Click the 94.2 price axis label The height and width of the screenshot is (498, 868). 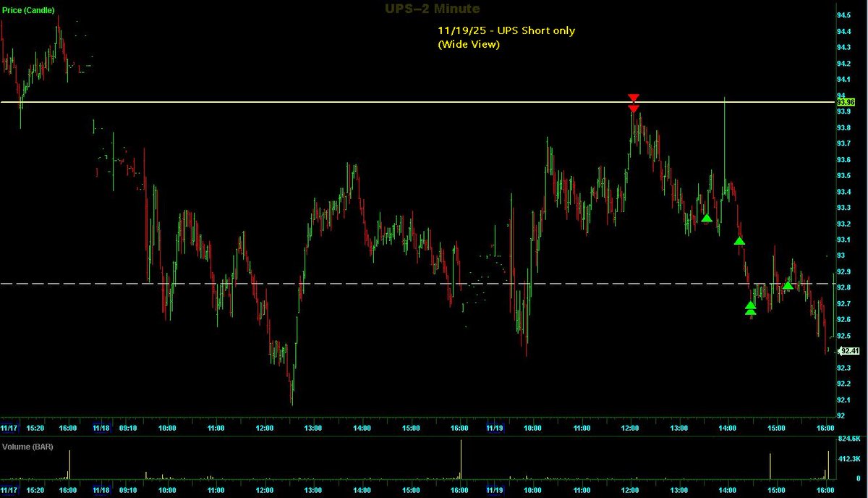(x=844, y=63)
